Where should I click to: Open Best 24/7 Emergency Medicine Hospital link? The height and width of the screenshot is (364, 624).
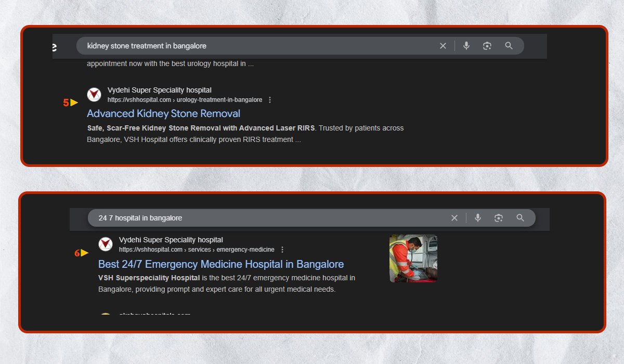pos(221,264)
